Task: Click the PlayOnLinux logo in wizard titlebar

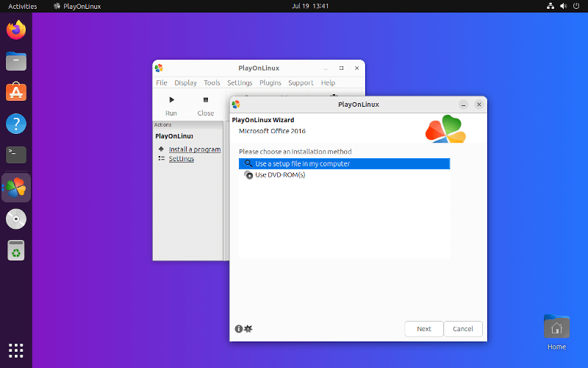Action: pyautogui.click(x=236, y=105)
